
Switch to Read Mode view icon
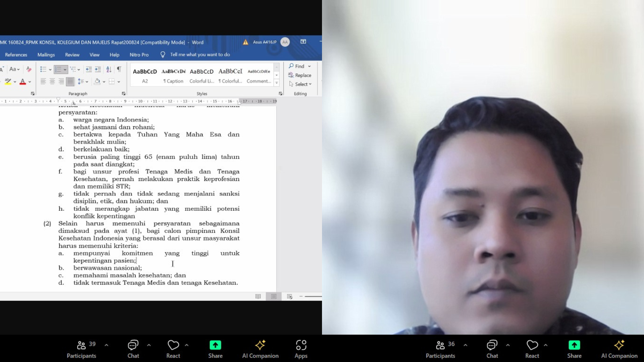[x=258, y=296]
